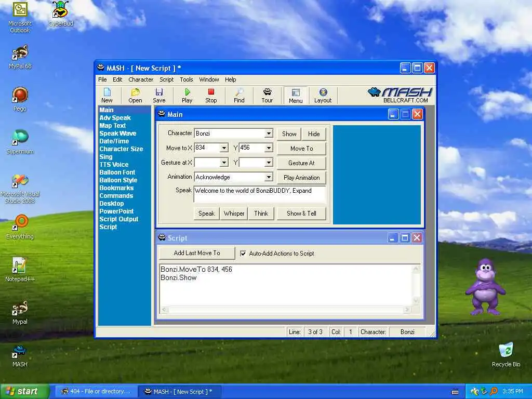Screen dimensions: 532x399
Task: Click the system tray magnifier icon
Action: coord(494,392)
